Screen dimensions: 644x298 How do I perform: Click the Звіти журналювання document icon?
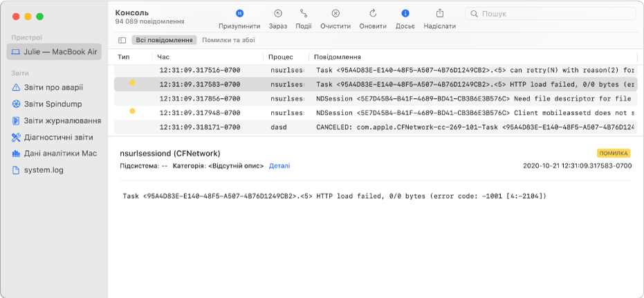point(16,121)
